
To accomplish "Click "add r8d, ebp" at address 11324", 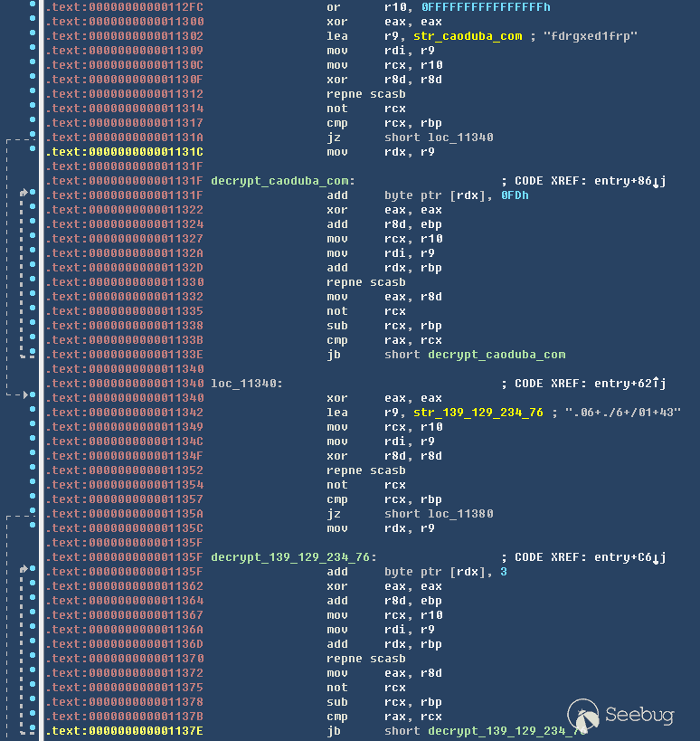I will click(384, 224).
